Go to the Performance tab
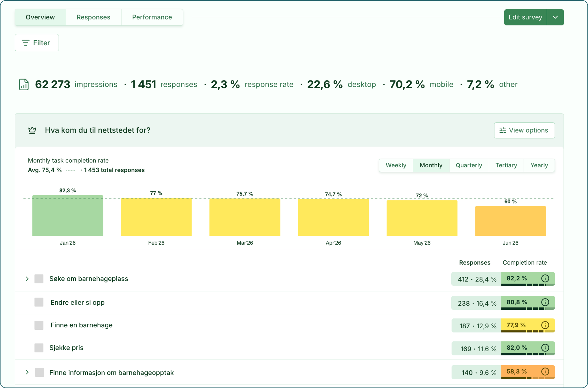 click(x=152, y=17)
